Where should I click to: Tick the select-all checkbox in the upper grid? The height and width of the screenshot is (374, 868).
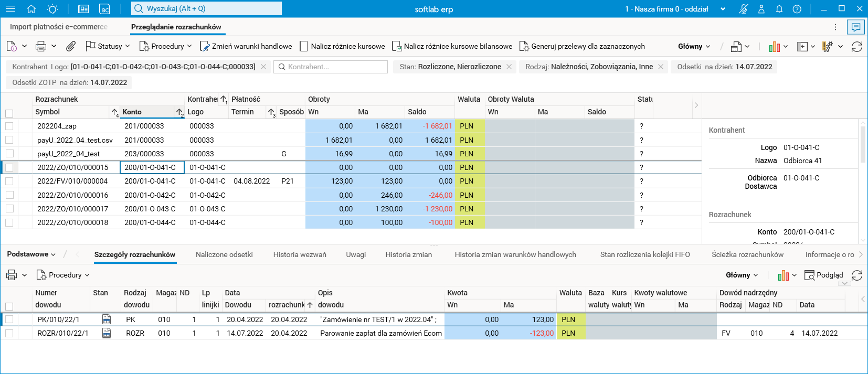(x=9, y=113)
